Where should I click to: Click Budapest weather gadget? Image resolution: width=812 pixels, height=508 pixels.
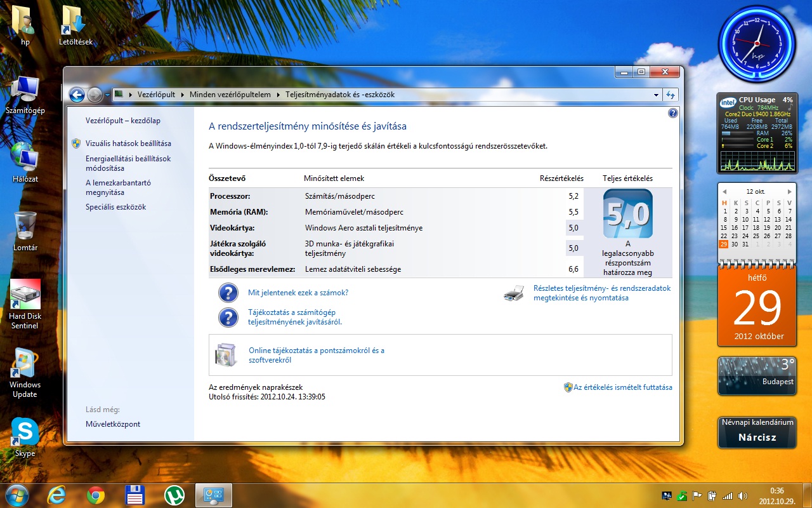click(757, 376)
